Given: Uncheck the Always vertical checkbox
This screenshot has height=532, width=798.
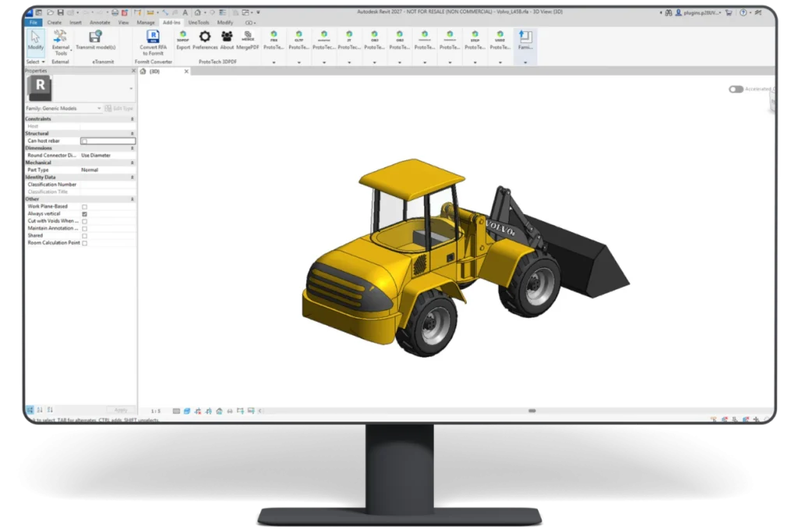Looking at the screenshot, I should (84, 214).
